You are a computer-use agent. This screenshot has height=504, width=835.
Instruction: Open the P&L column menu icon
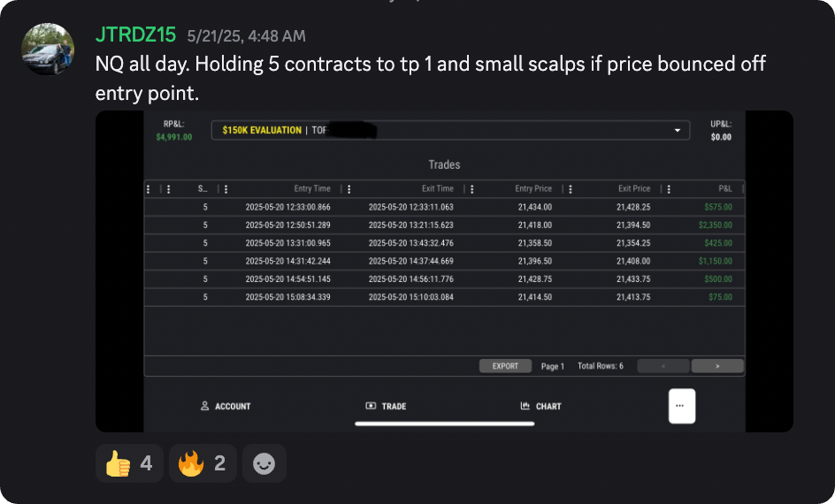point(670,188)
